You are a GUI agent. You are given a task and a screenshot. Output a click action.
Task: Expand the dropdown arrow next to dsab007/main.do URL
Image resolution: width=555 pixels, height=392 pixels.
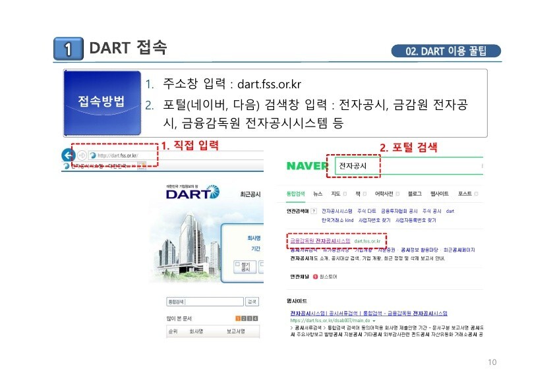point(374,321)
